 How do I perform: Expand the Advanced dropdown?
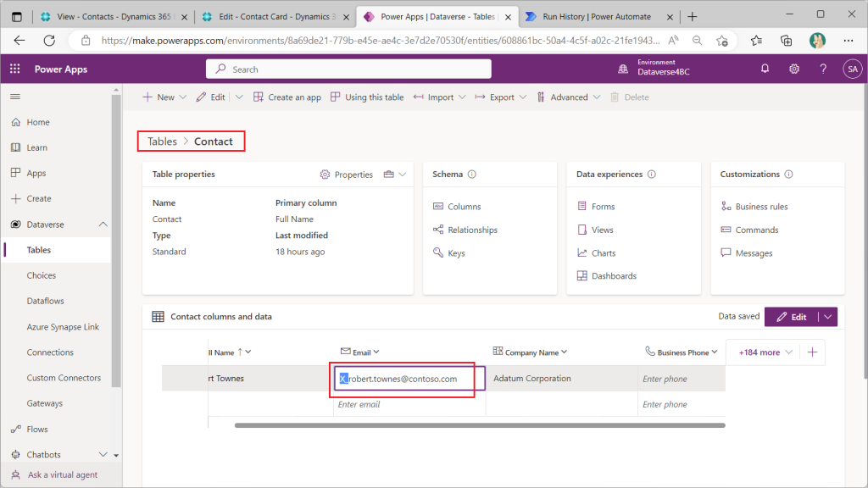coord(596,97)
